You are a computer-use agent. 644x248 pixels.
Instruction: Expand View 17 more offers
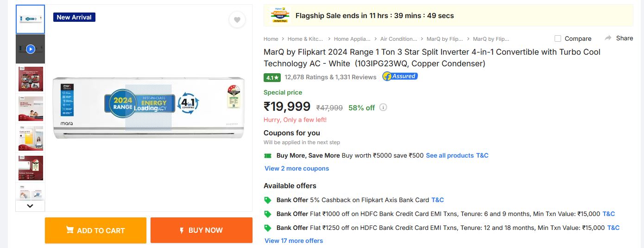pos(294,241)
